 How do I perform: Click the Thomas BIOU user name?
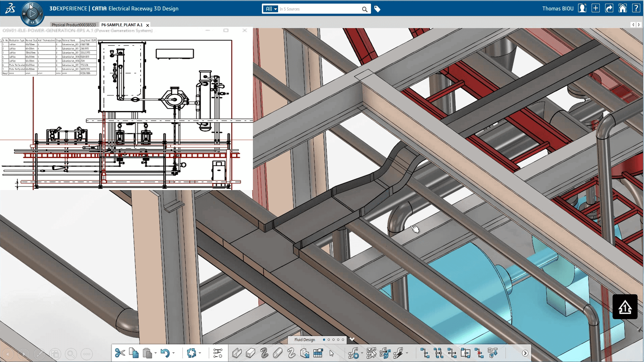(558, 9)
